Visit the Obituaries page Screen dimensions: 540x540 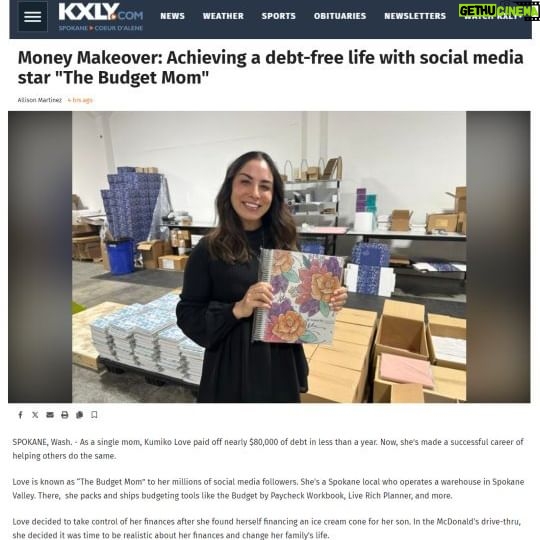340,16
